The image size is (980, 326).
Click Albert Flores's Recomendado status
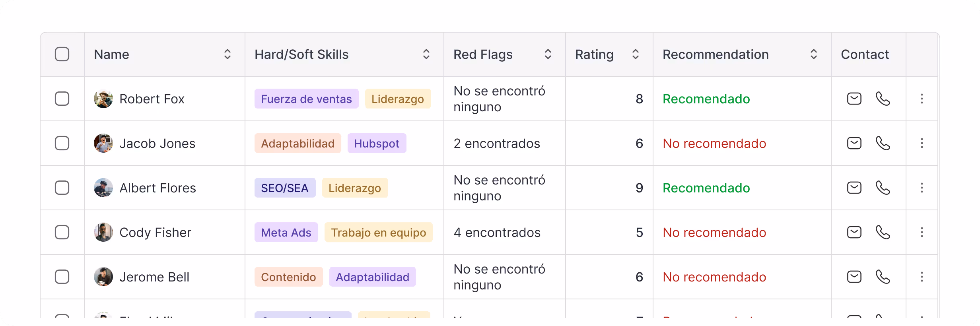[706, 188]
